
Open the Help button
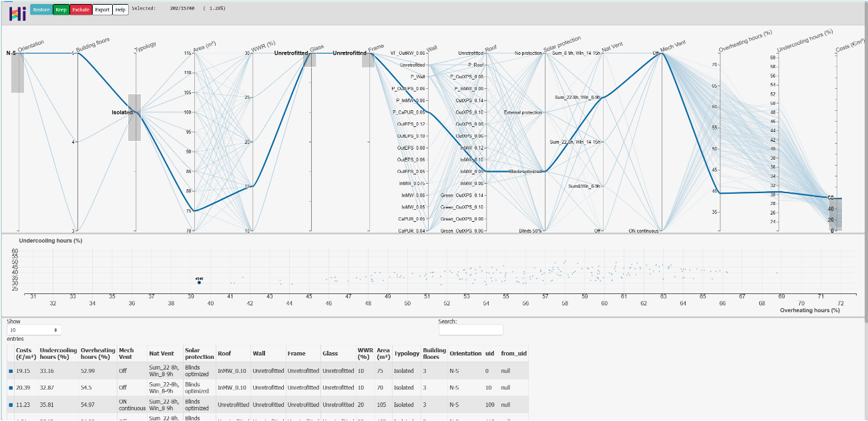(120, 9)
